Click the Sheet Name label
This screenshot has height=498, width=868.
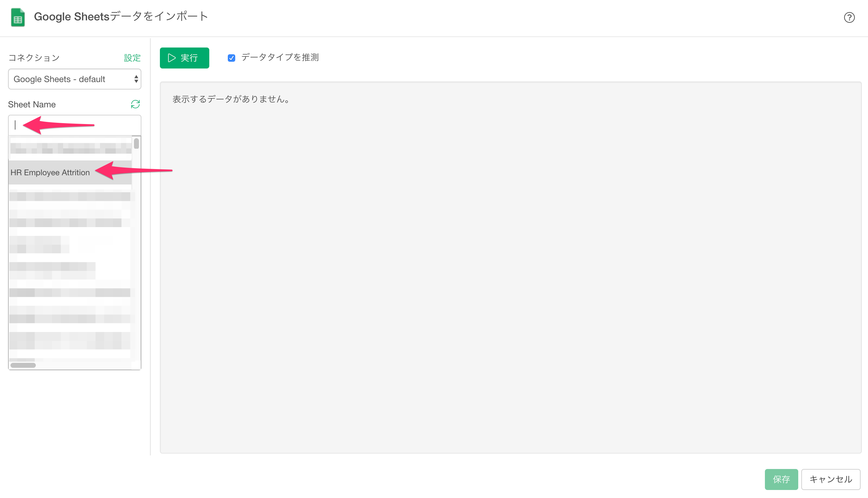pos(32,104)
